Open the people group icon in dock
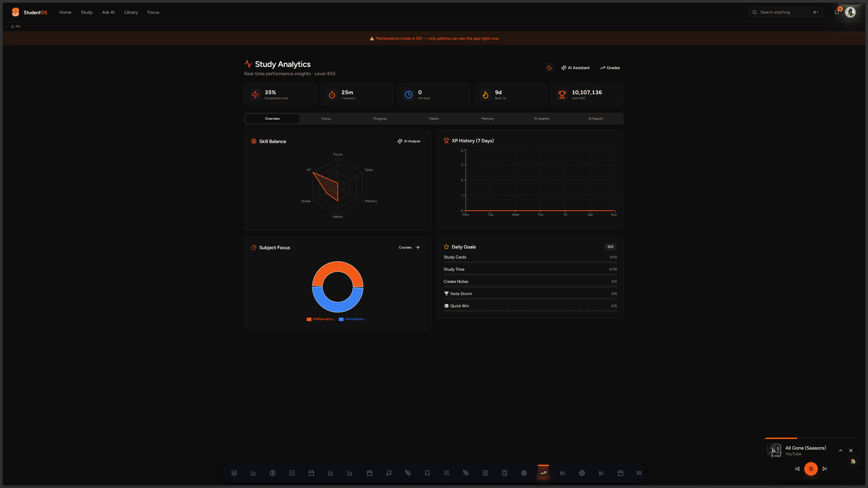 click(447, 473)
